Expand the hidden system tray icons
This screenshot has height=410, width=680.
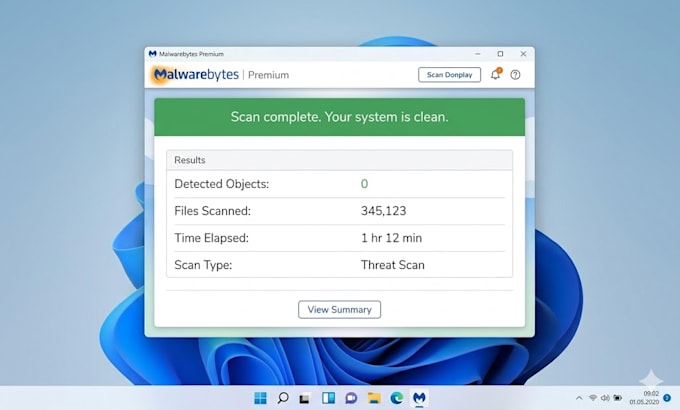click(579, 398)
